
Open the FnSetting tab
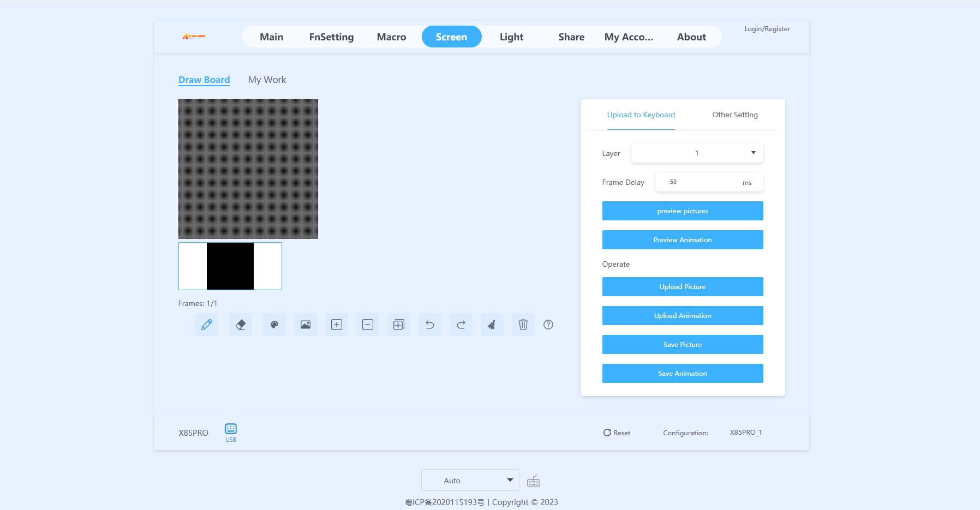point(331,37)
